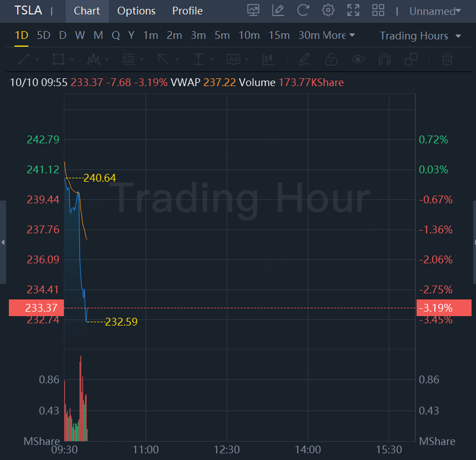Viewport: 476px width, 460px height.
Task: Select the wave pattern drawing tool
Action: (93, 59)
